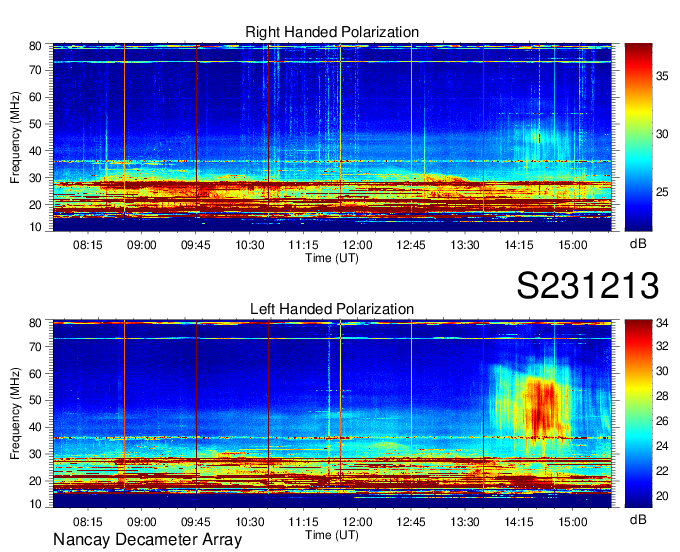The image size is (680, 552).
Task: Click the "Right Handed Polarization" plot title
Action: [332, 32]
